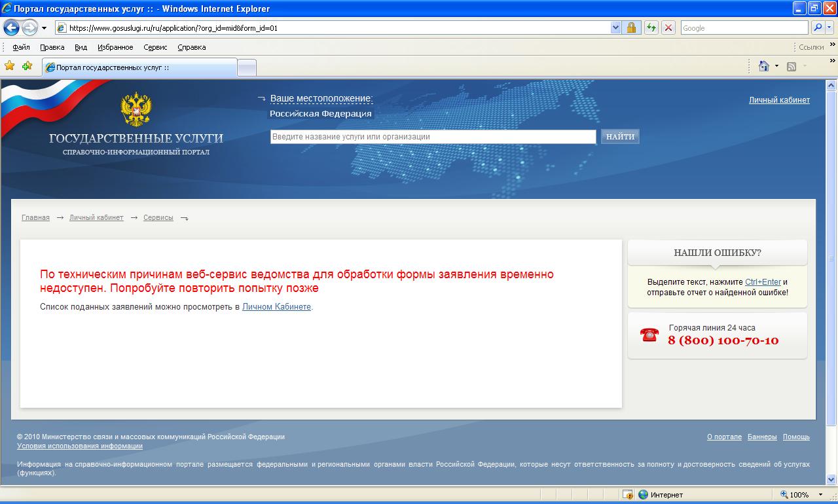Open Личный кабинет link in header
The image size is (838, 504).
click(779, 100)
